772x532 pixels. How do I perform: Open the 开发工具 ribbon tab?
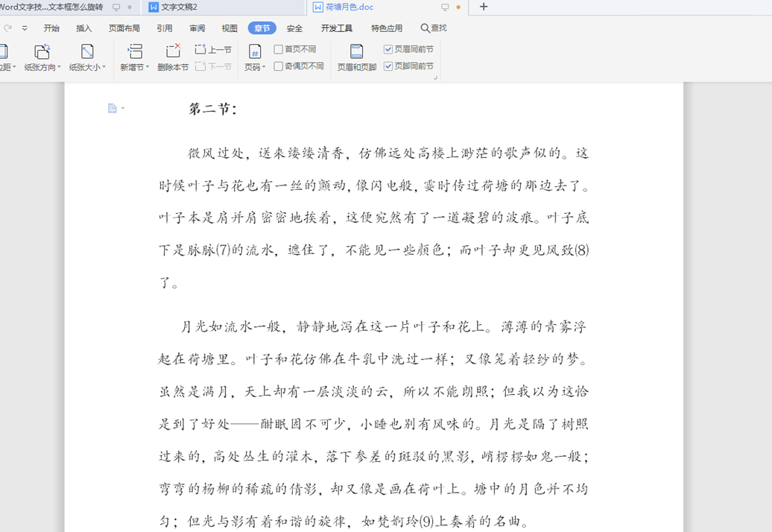coord(337,28)
